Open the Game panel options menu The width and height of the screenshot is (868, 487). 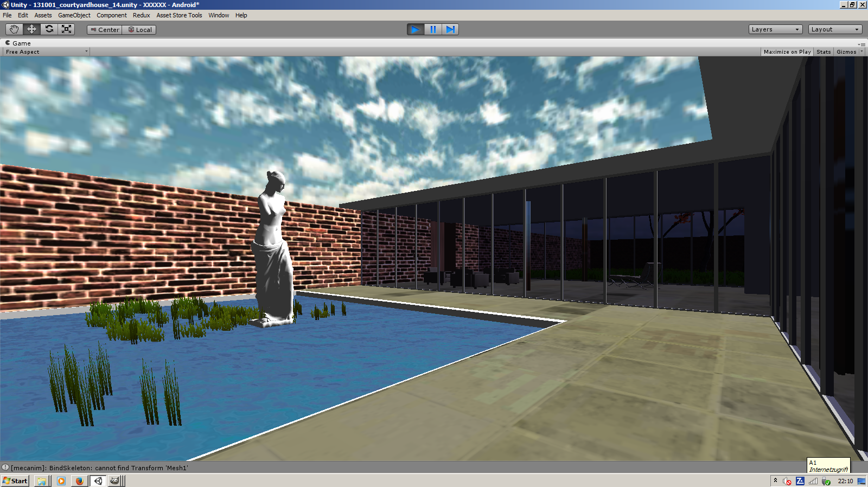[x=861, y=44]
